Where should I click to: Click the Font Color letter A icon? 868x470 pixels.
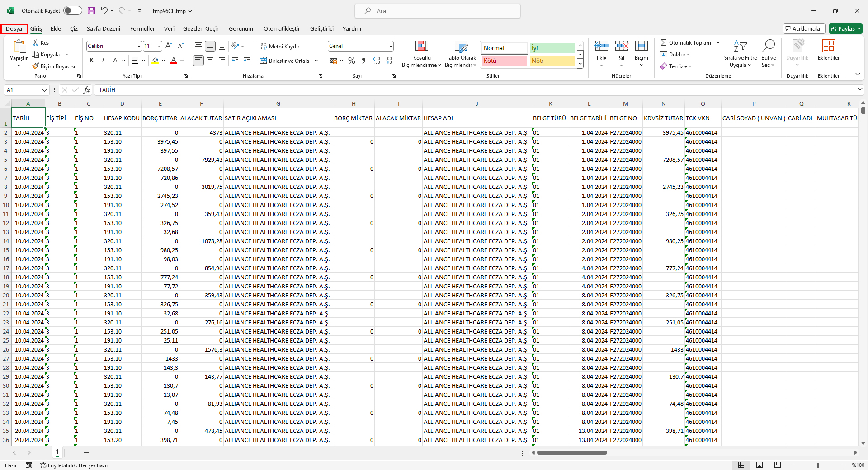pyautogui.click(x=174, y=60)
